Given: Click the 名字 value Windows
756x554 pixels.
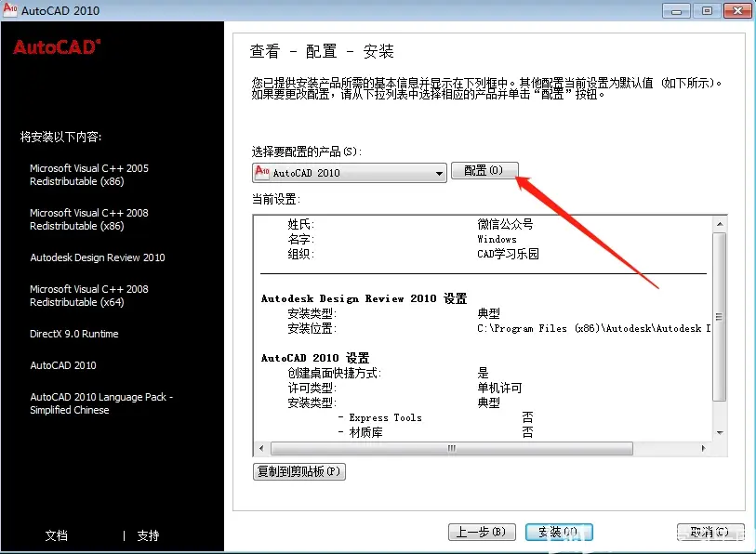Looking at the screenshot, I should pos(497,239).
